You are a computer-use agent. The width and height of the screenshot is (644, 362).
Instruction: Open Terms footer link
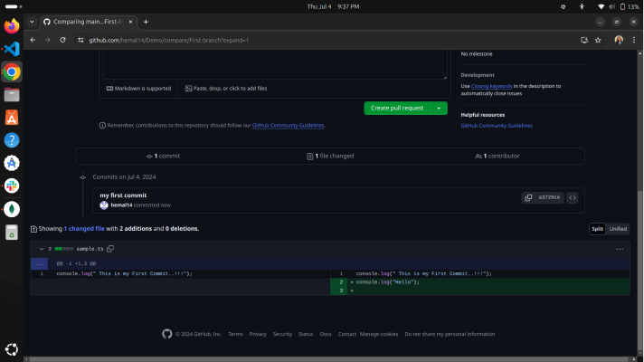click(x=235, y=334)
